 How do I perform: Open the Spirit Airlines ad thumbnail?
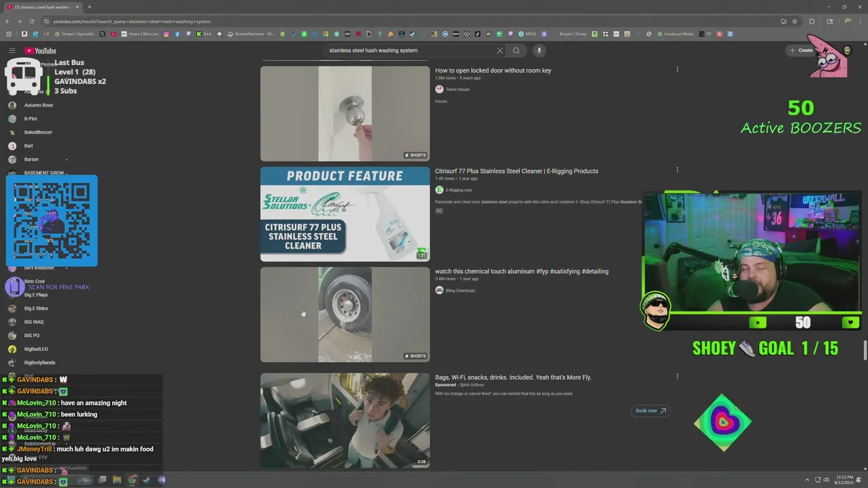click(345, 420)
